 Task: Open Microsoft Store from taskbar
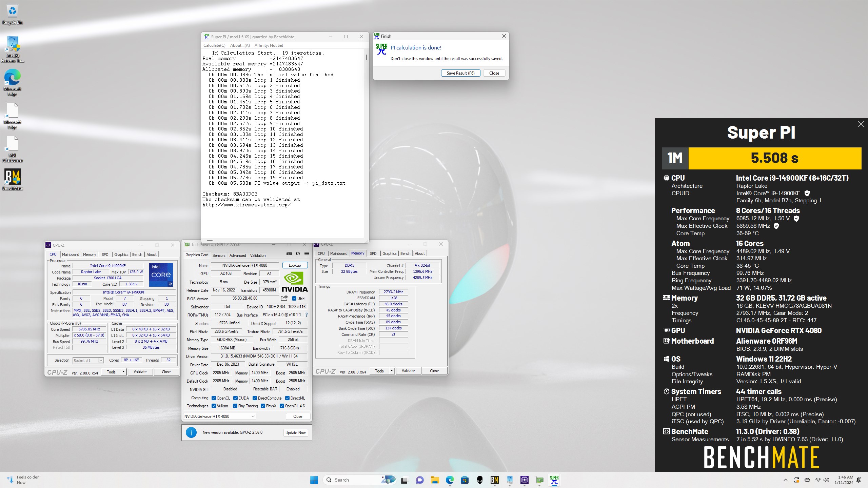(x=465, y=480)
